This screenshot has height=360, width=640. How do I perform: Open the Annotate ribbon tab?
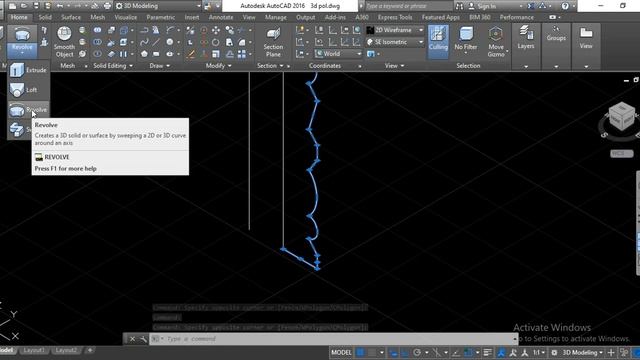point(221,17)
